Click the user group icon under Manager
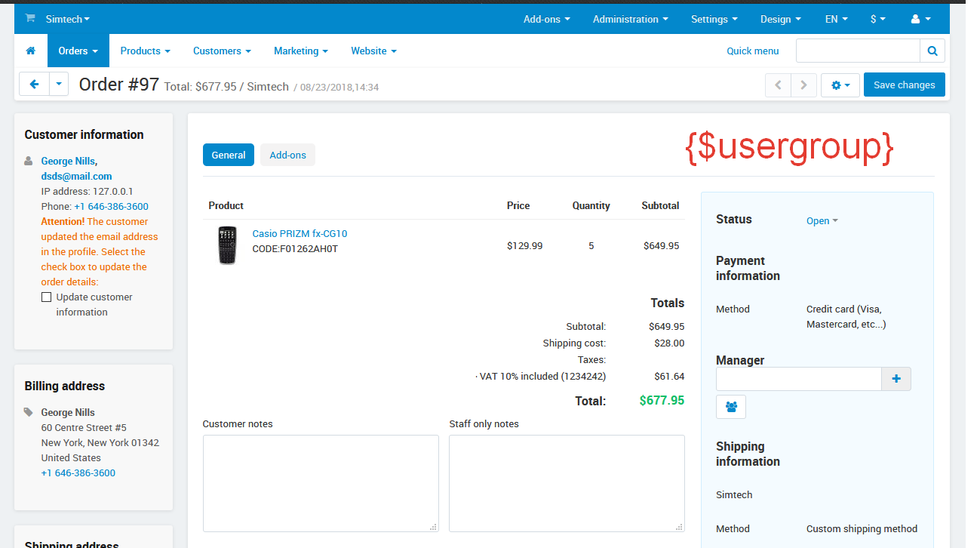 pos(731,407)
